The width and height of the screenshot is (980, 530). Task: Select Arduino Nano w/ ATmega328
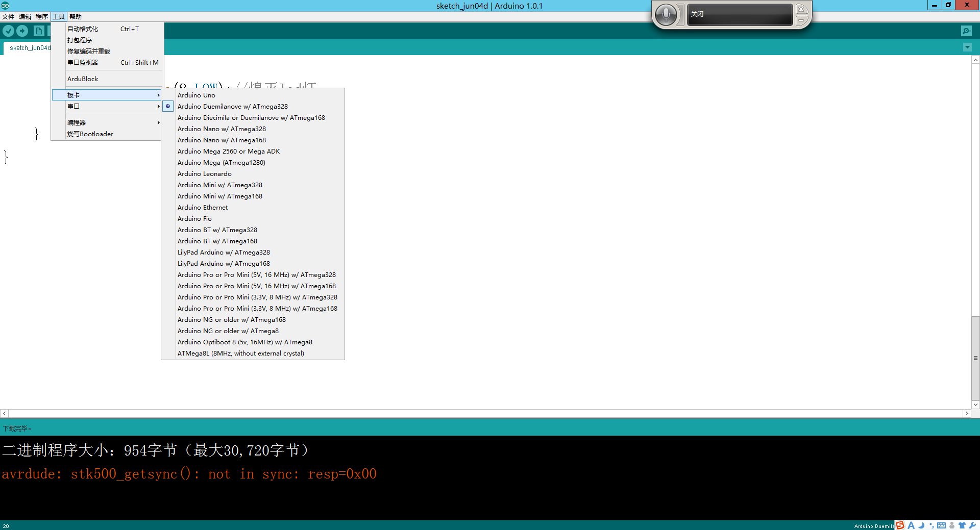(253, 129)
